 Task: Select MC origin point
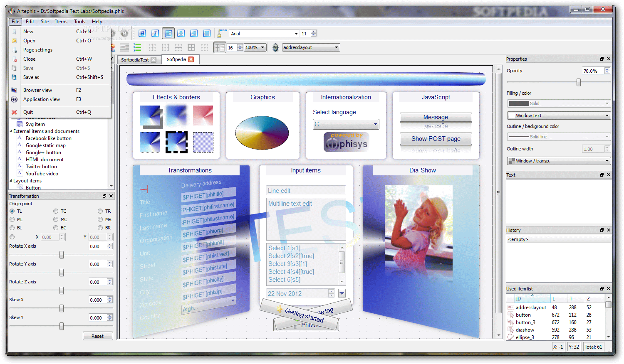pos(56,219)
